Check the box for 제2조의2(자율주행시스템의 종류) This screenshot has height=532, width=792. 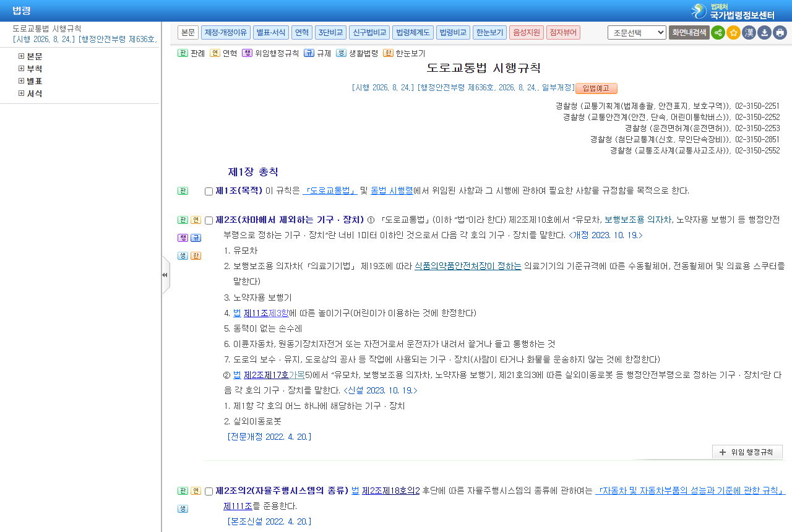[209, 491]
